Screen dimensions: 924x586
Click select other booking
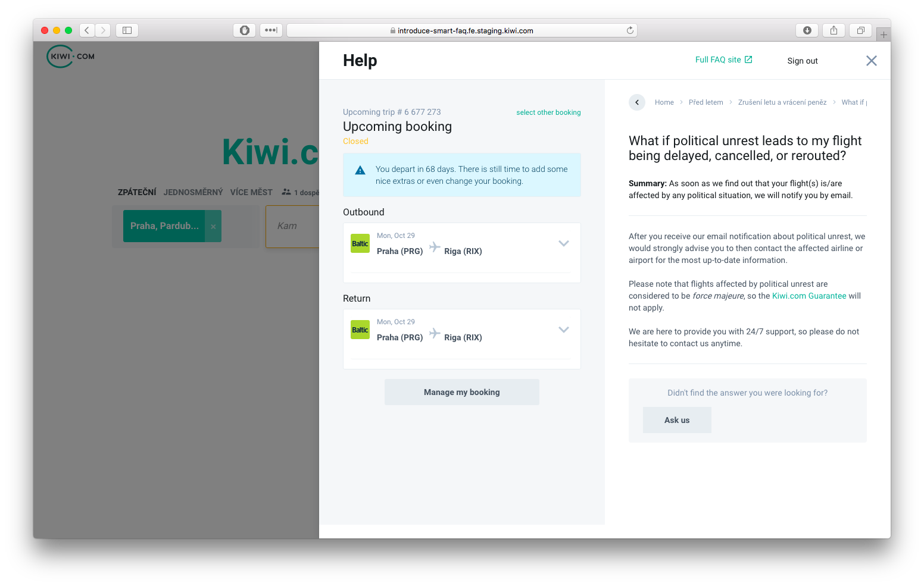click(548, 112)
